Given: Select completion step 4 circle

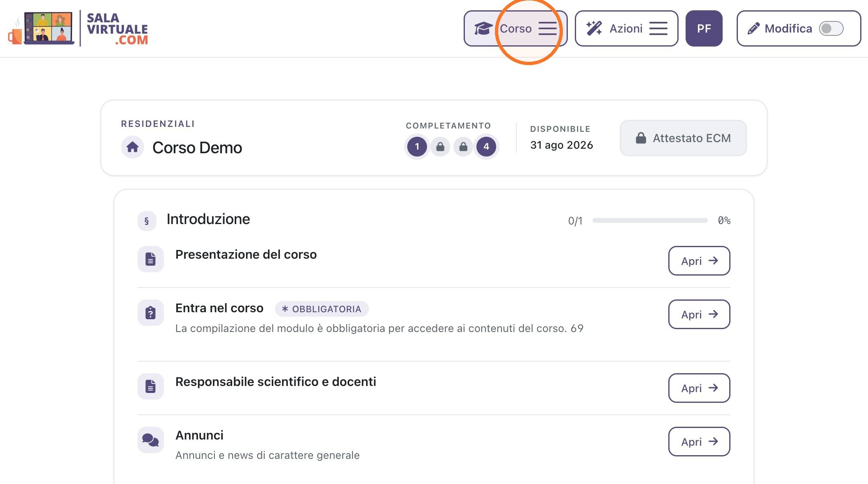Looking at the screenshot, I should [x=486, y=147].
